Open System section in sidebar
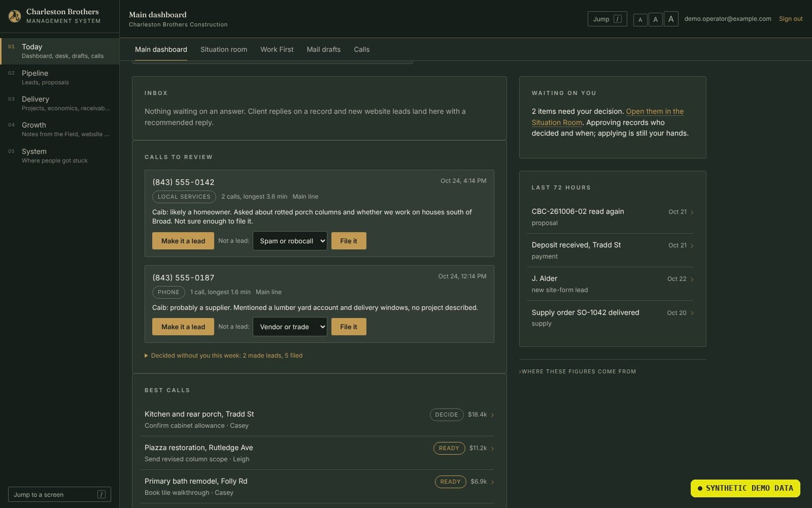Image resolution: width=812 pixels, height=508 pixels. pos(60,156)
